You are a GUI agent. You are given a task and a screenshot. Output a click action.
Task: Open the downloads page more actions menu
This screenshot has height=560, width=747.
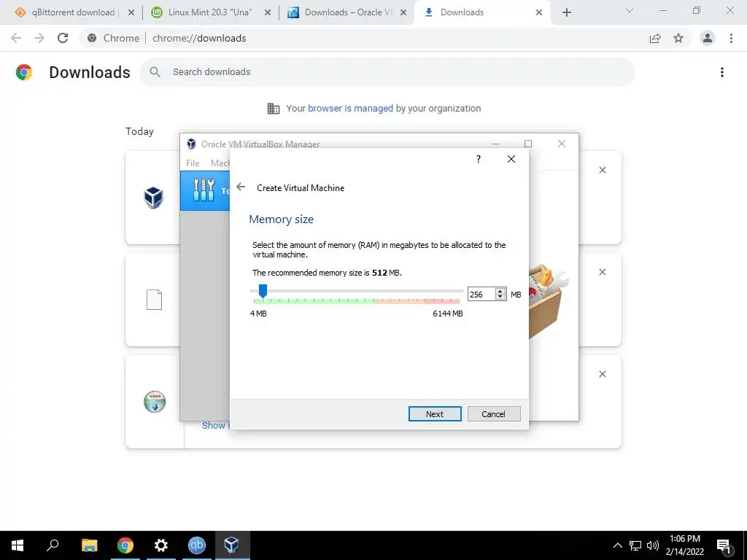(722, 72)
